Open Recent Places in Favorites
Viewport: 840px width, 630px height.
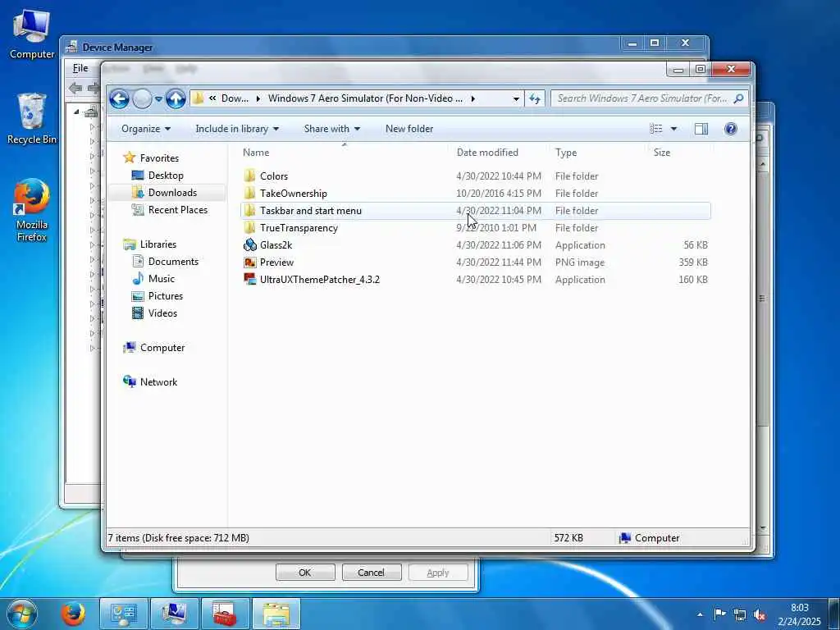(177, 209)
